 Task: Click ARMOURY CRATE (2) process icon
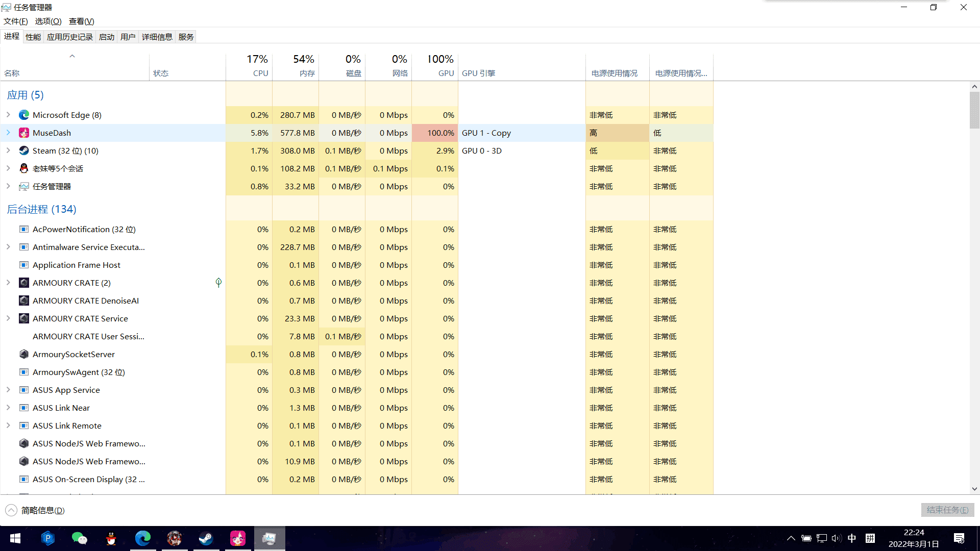tap(24, 283)
